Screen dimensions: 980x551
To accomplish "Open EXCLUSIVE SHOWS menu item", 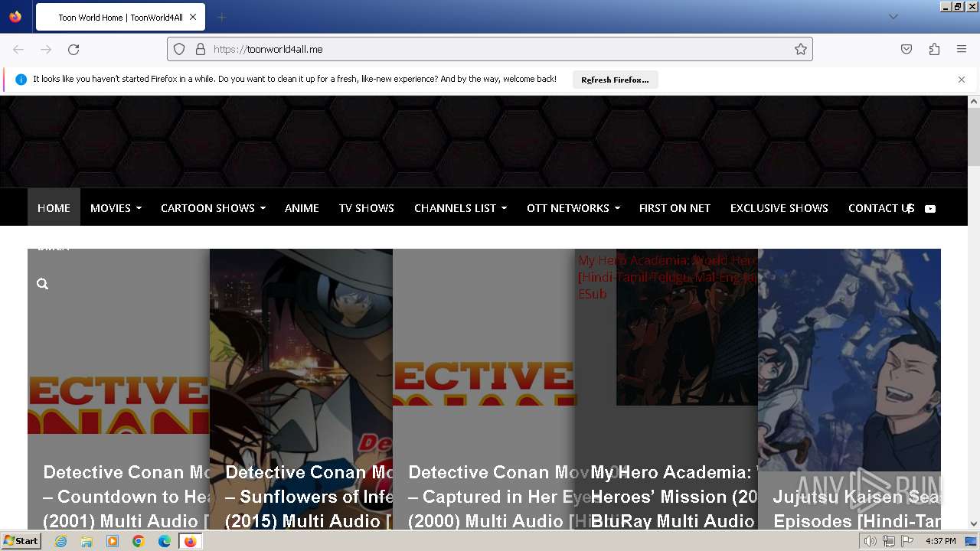I will [779, 207].
